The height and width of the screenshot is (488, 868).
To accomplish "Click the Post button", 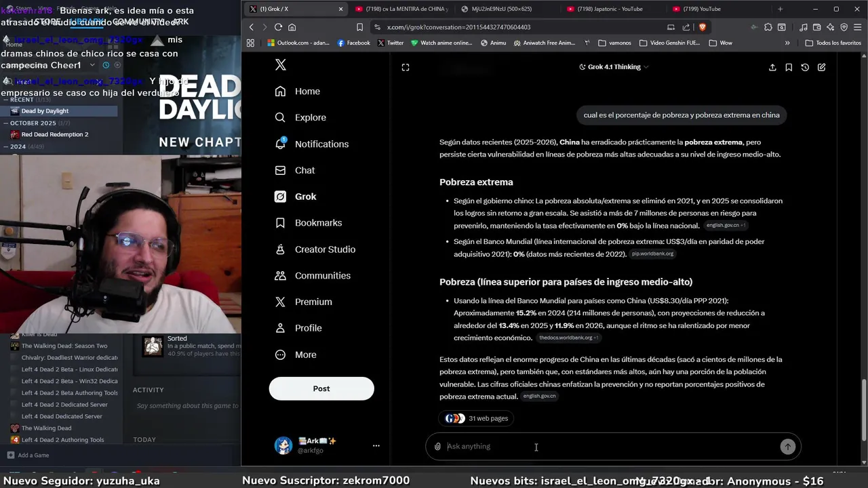I will [x=321, y=388].
